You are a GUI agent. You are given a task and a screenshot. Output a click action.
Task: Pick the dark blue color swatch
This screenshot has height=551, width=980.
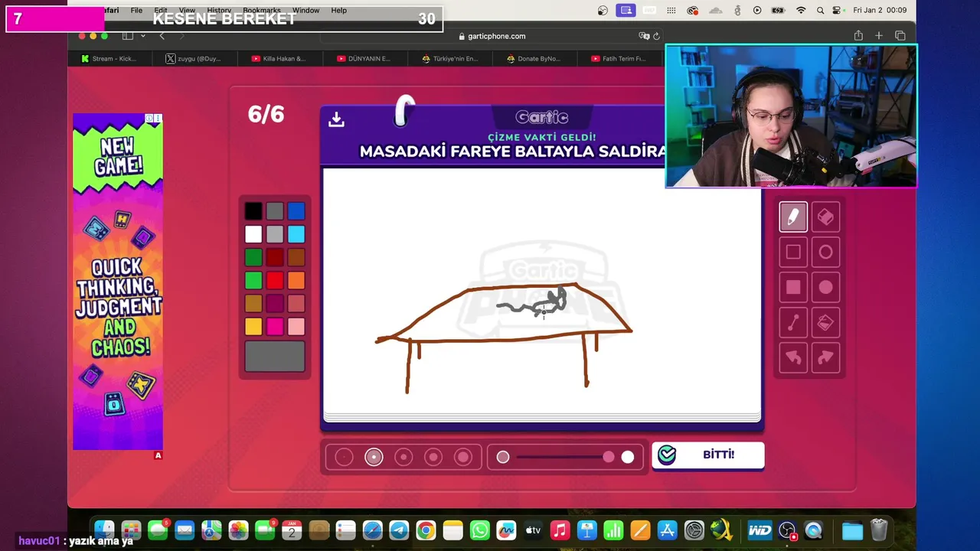coord(296,211)
